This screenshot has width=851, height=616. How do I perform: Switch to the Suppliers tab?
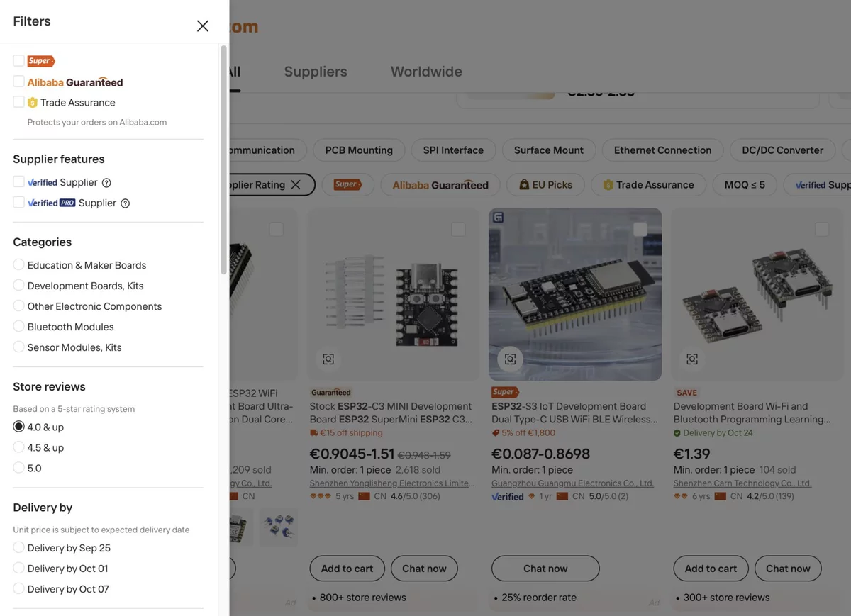(316, 72)
